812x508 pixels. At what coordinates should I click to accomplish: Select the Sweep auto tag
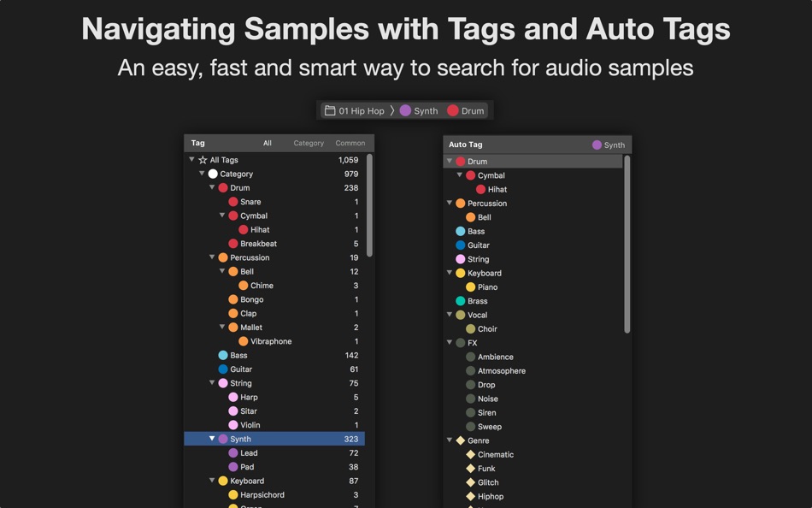533,427
